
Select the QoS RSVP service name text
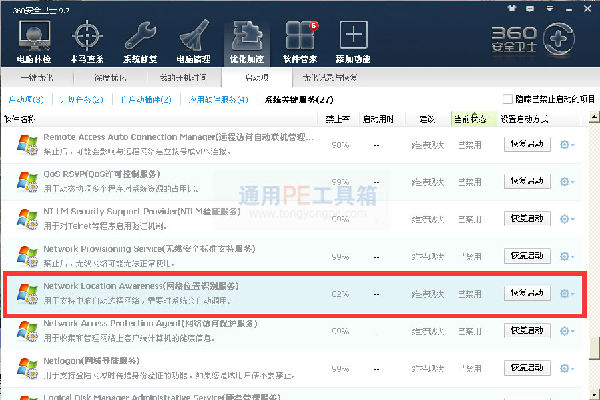101,174
